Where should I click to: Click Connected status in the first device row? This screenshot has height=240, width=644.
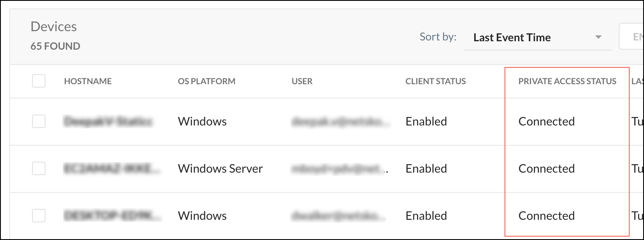point(546,122)
